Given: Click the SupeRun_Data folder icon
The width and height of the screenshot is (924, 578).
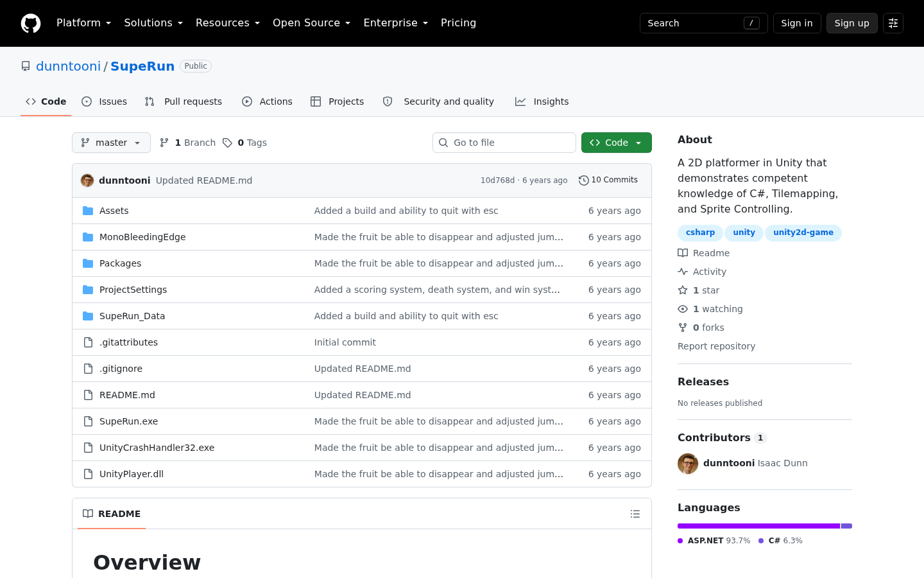Looking at the screenshot, I should [88, 316].
